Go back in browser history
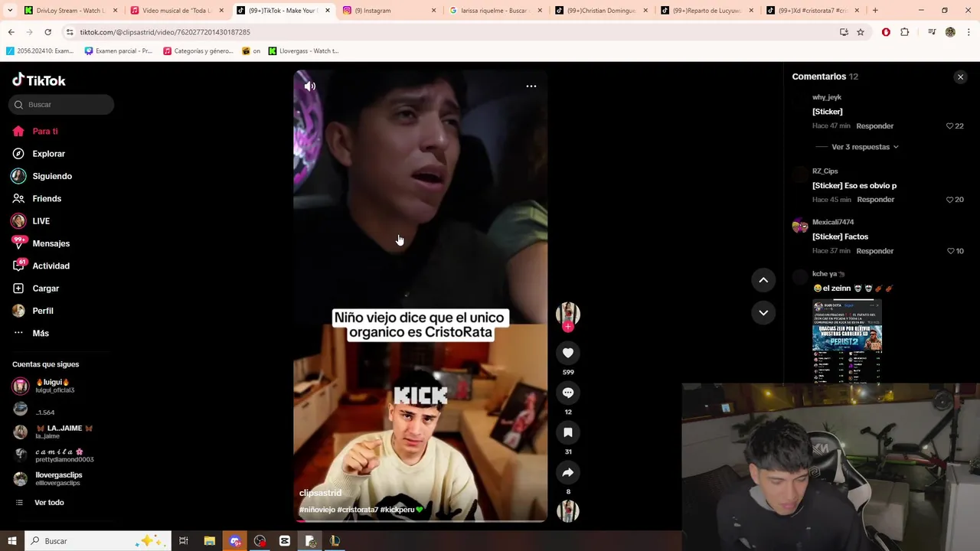Image resolution: width=980 pixels, height=551 pixels. tap(11, 32)
